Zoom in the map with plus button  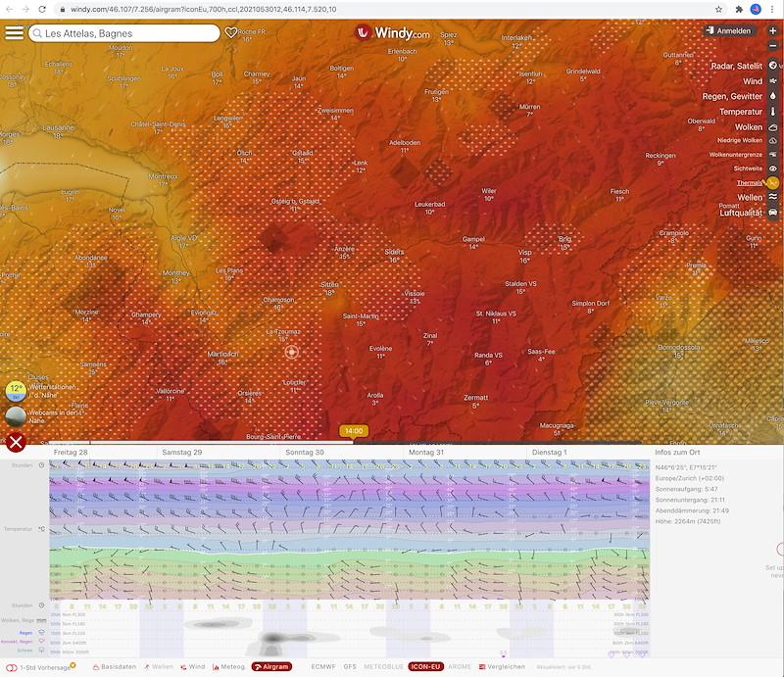coord(772,31)
